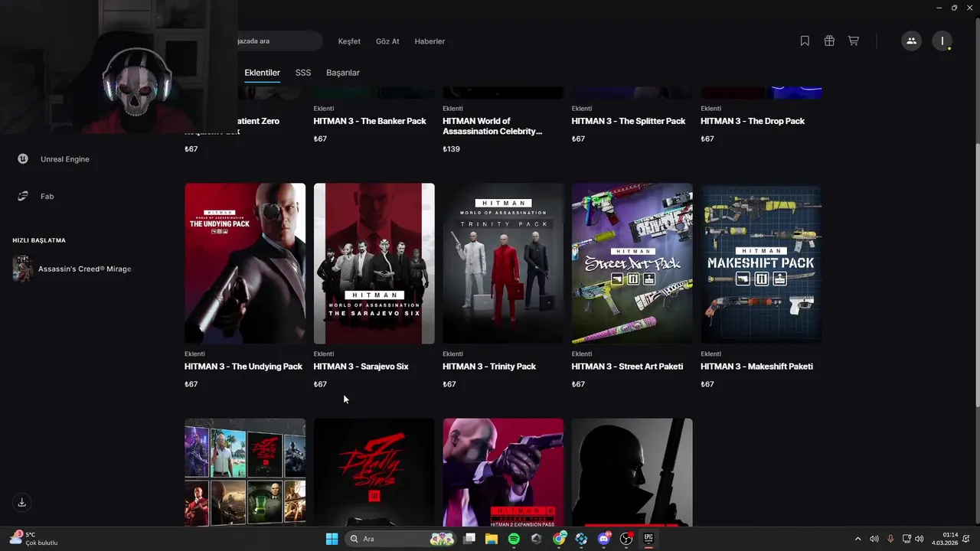Click the Fab sidebar icon
The image size is (980, 551).
point(23,196)
